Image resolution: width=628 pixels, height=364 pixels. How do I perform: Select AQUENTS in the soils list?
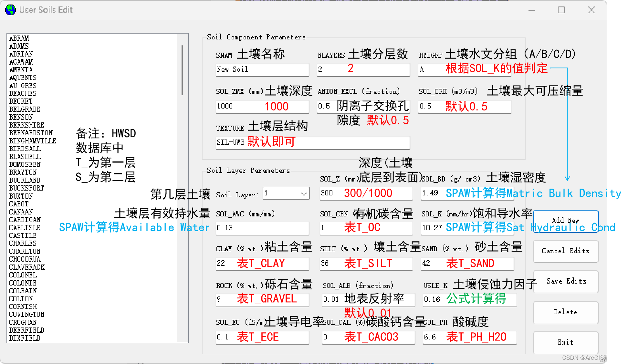click(23, 78)
